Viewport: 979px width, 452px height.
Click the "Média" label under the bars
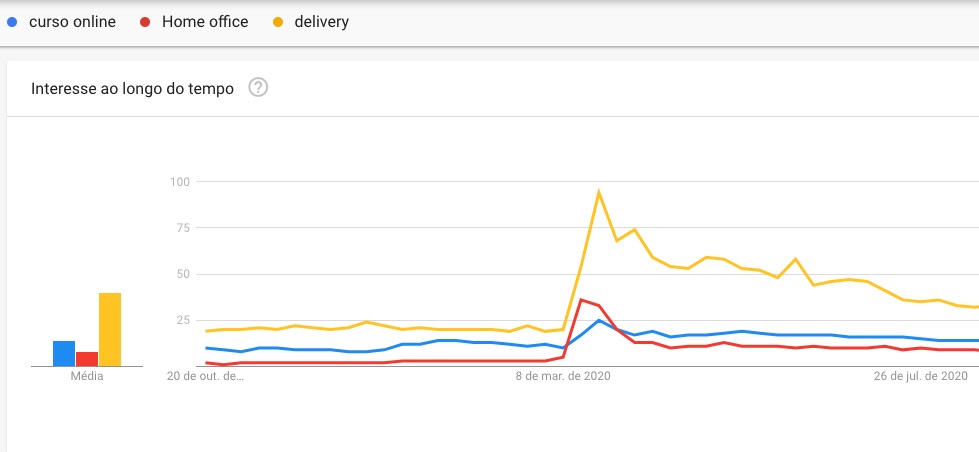87,377
